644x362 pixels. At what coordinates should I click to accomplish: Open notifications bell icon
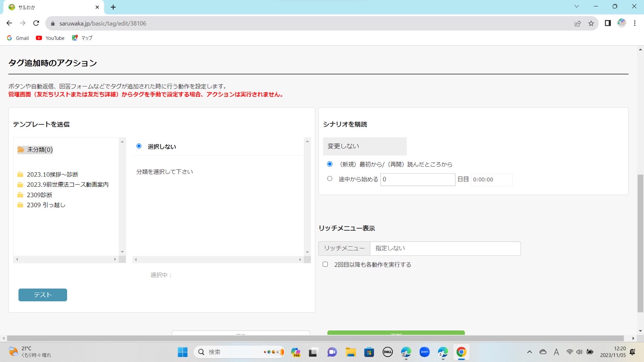[633, 352]
